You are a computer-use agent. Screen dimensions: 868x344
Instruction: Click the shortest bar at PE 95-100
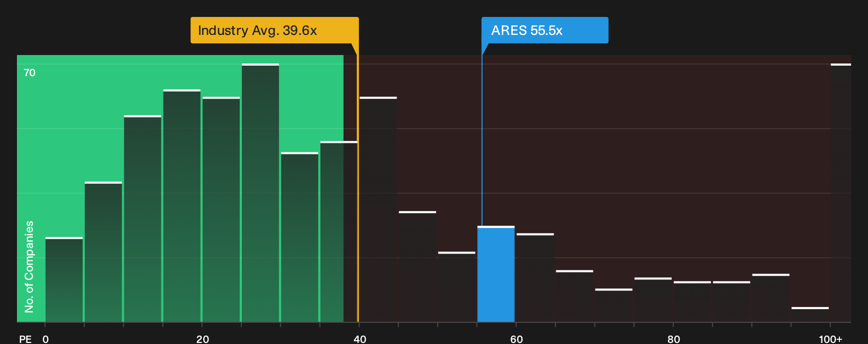click(x=810, y=314)
